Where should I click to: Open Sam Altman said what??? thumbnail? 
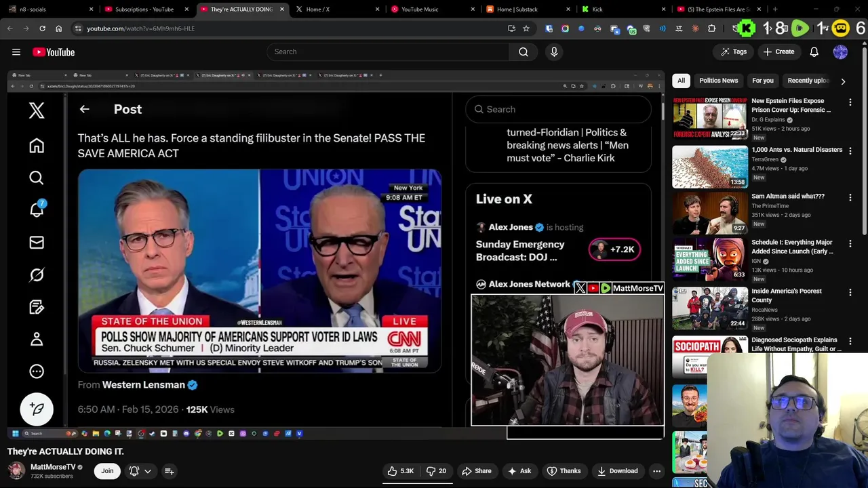pyautogui.click(x=709, y=213)
